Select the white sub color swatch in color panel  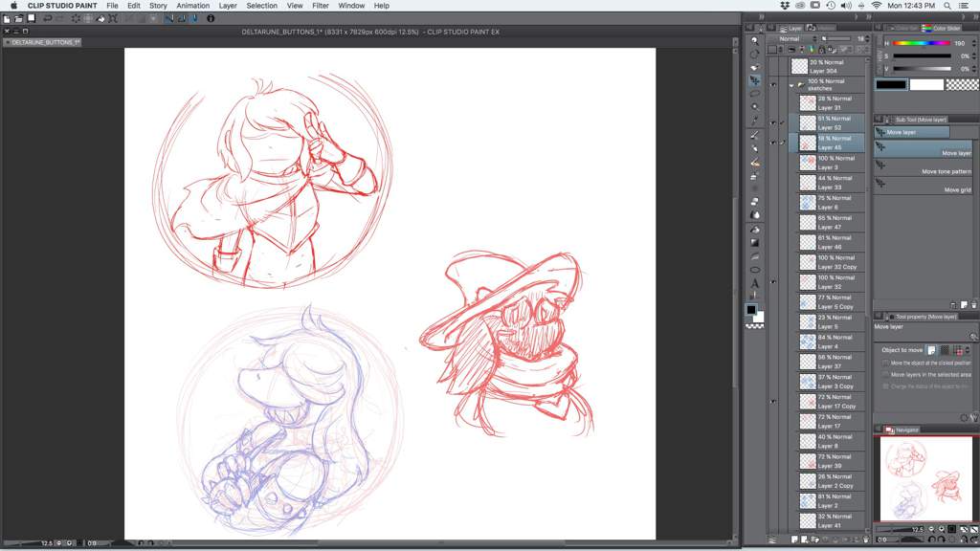click(x=926, y=85)
